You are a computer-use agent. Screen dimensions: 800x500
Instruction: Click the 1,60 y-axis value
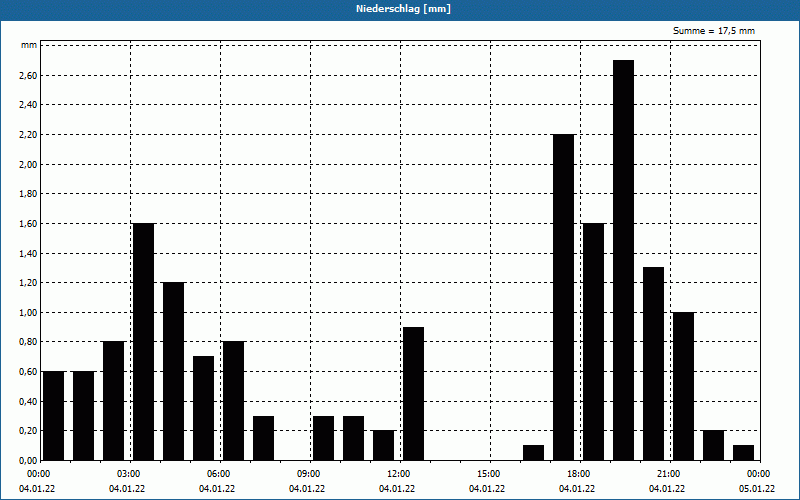[29, 223]
